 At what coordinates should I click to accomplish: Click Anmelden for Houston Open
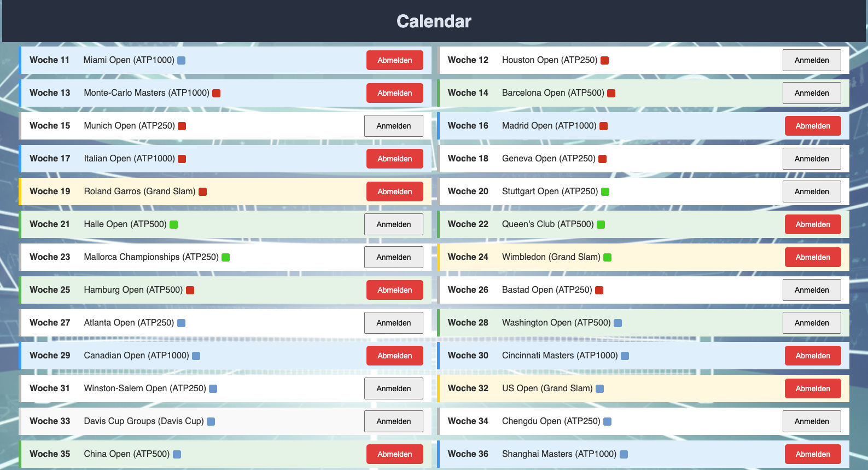(x=812, y=60)
